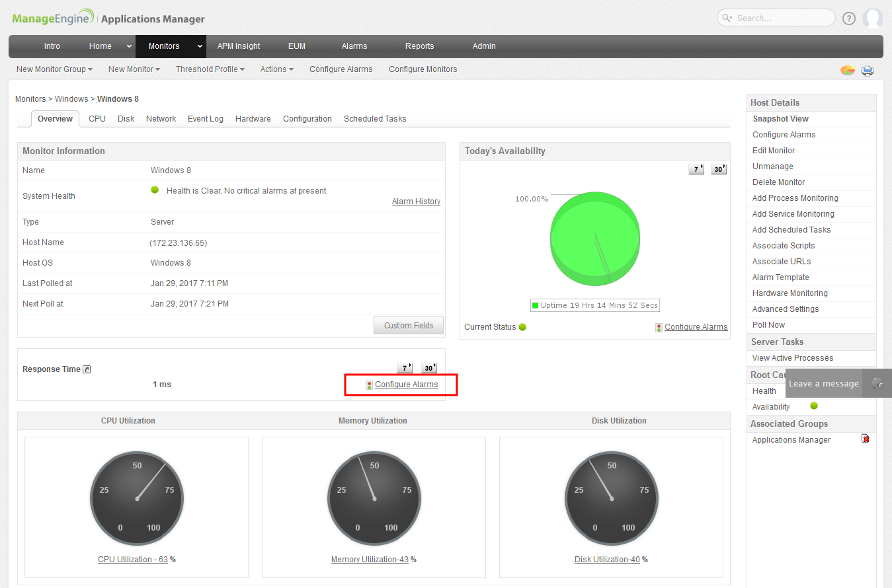Switch to the Event Log tab
The width and height of the screenshot is (892, 588).
(x=206, y=119)
